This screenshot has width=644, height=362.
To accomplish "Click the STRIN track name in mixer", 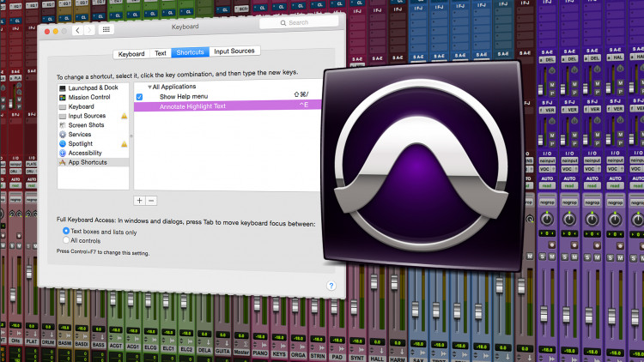I will click(318, 356).
